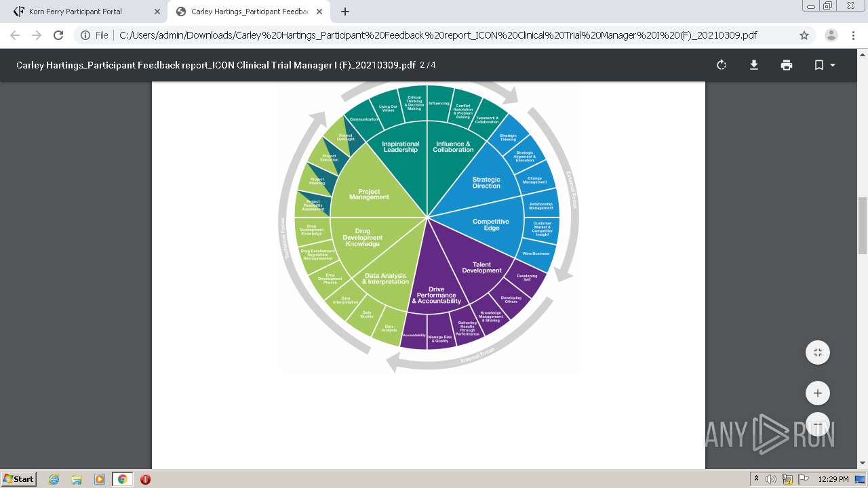Click the scrollbar down arrow
The width and height of the screenshot is (868, 488).
[862, 463]
